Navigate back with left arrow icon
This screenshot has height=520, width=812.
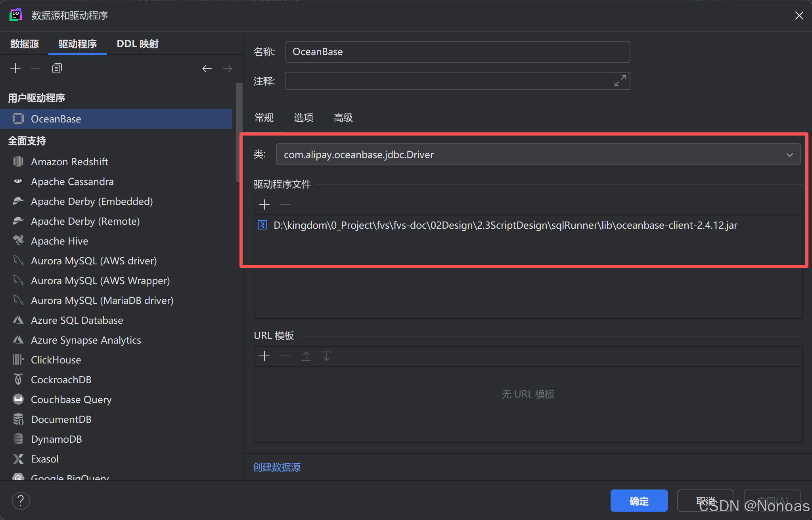tap(207, 69)
